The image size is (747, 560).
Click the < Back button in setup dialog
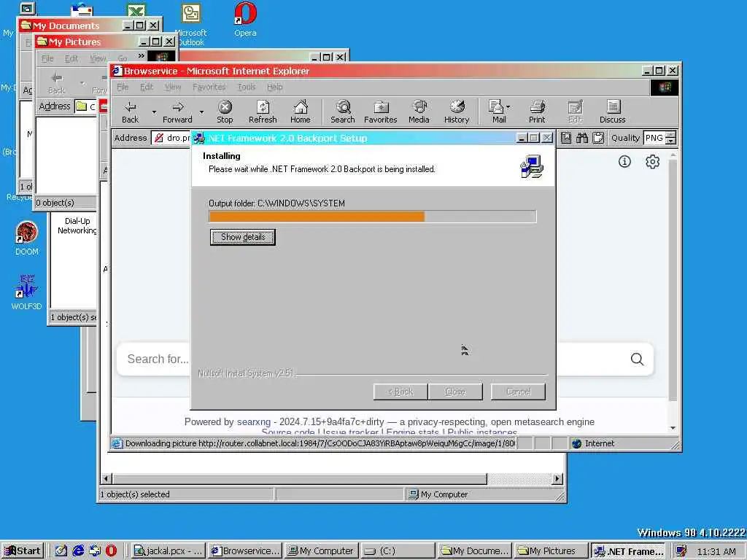[x=400, y=392]
